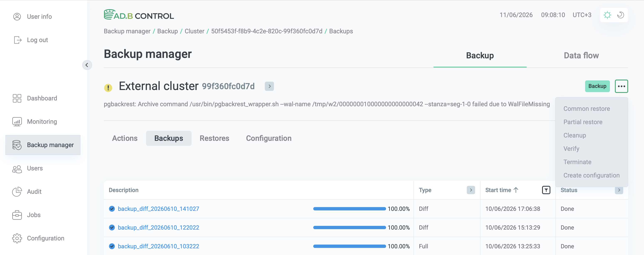Open the Actions sub-tab
This screenshot has height=255, width=644.
[125, 138]
